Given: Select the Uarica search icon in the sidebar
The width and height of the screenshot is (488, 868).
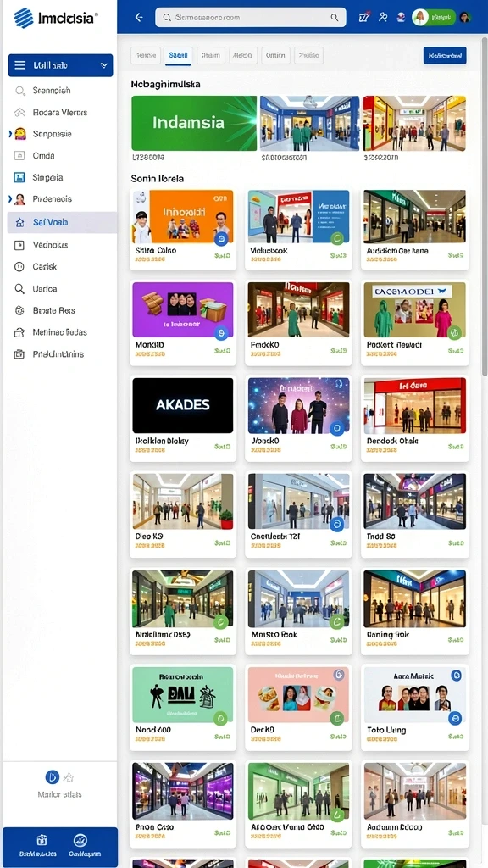Looking at the screenshot, I should (19, 288).
